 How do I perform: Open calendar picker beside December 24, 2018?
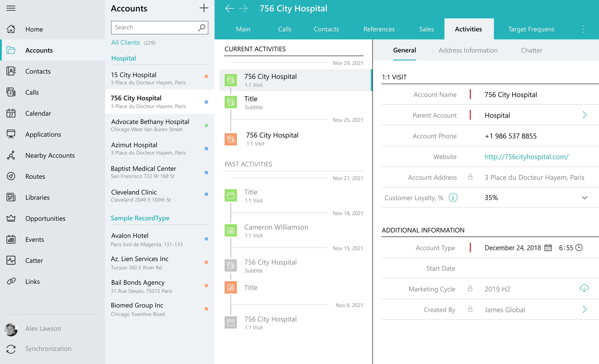(548, 248)
